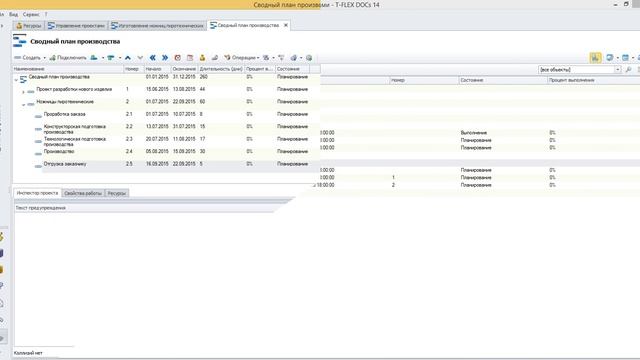Open the dropdown arrow after the teal icon
The height and width of the screenshot is (360, 640).
tap(120, 58)
